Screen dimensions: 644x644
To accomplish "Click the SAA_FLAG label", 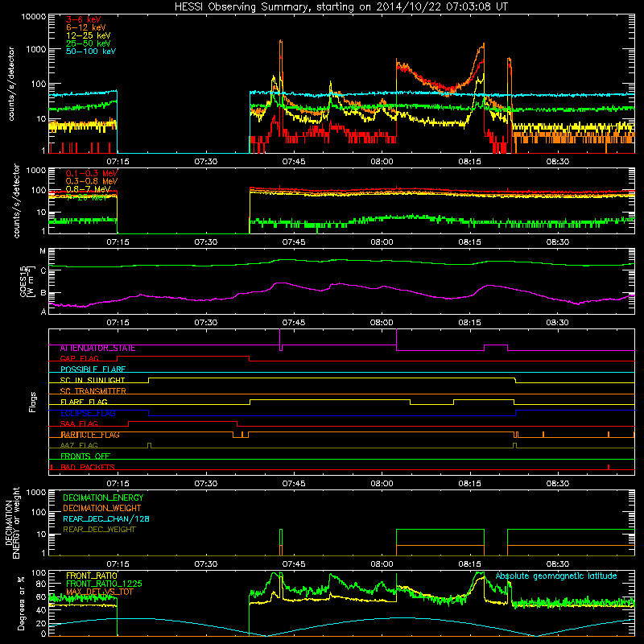I will click(79, 424).
